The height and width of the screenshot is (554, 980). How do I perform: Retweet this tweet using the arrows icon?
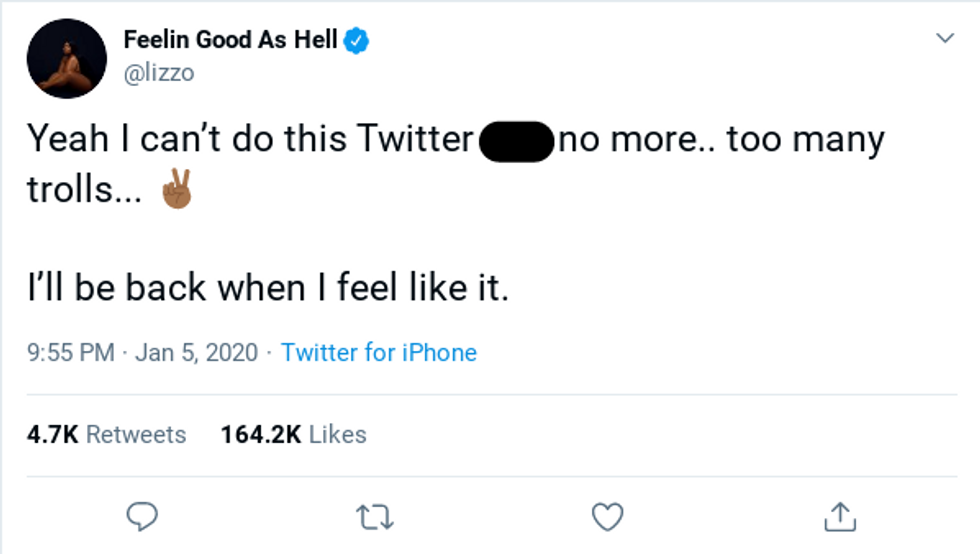[x=375, y=516]
